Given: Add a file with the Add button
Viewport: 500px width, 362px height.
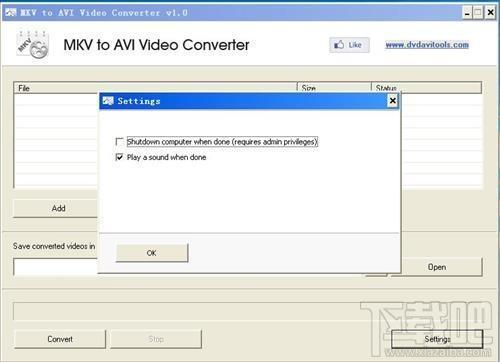Looking at the screenshot, I should (x=55, y=208).
